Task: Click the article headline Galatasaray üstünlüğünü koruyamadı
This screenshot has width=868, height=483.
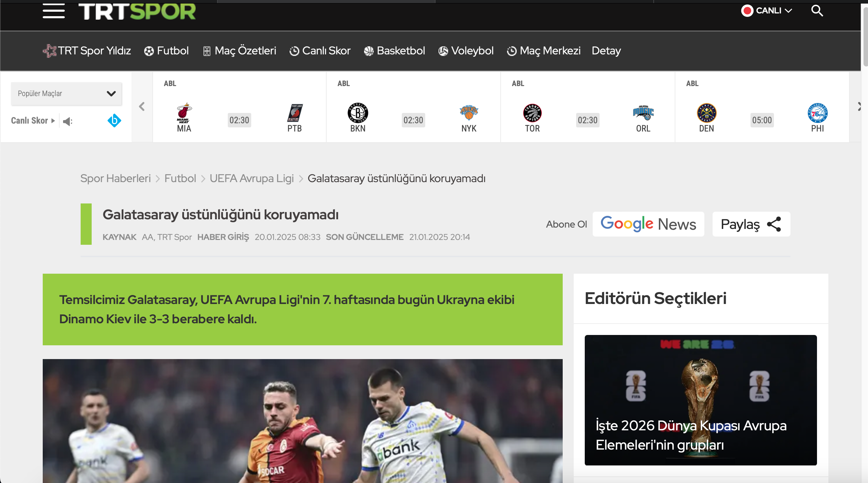Action: [x=221, y=214]
